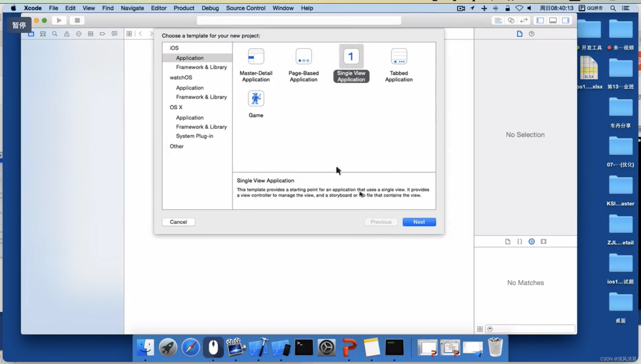Select the Other category
Screen dimensions: 641x364
click(177, 146)
